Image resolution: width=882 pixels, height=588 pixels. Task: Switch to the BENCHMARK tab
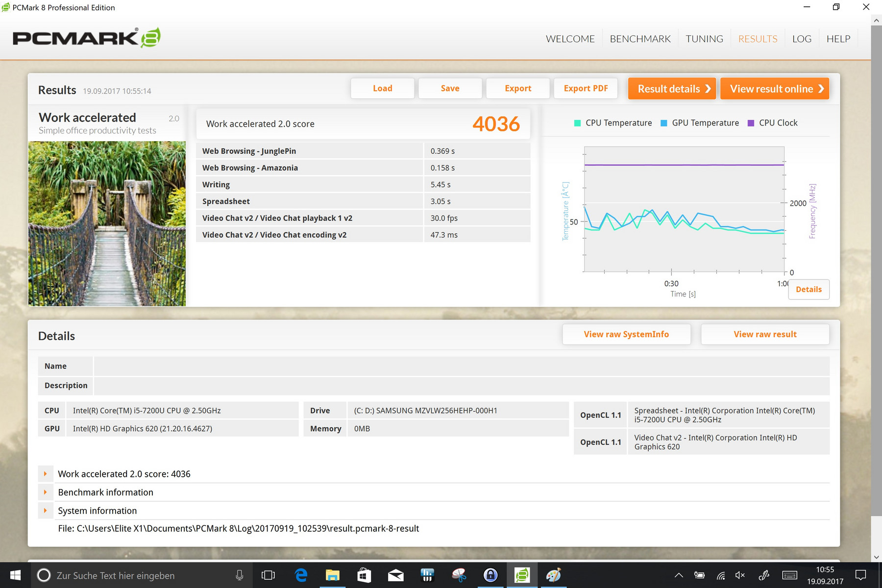[x=640, y=39]
